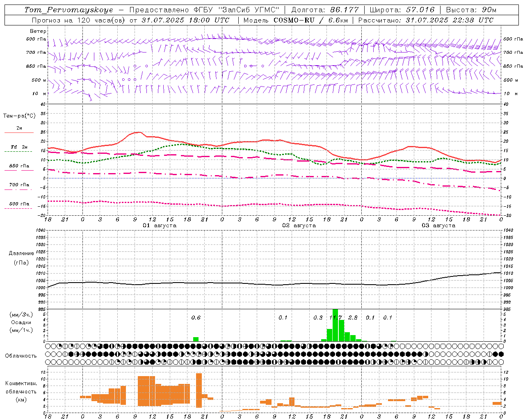Click the Тем-ра(°C) panel label
Image resolution: width=525 pixels, height=420 pixels.
point(19,116)
